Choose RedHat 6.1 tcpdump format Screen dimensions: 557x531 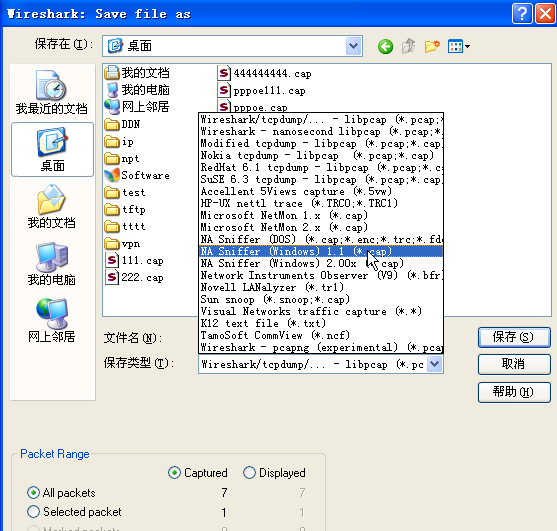click(x=321, y=168)
